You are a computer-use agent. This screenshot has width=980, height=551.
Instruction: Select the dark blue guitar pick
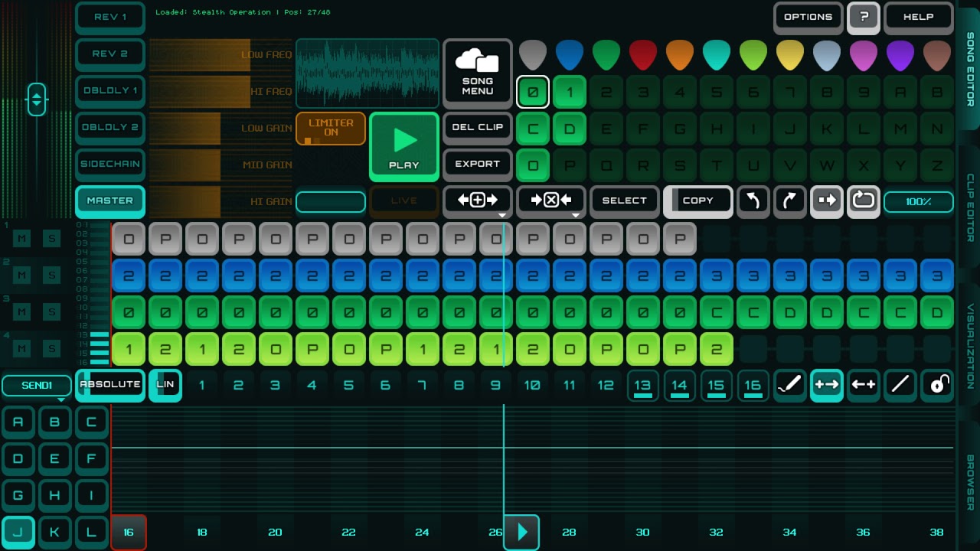pos(570,55)
